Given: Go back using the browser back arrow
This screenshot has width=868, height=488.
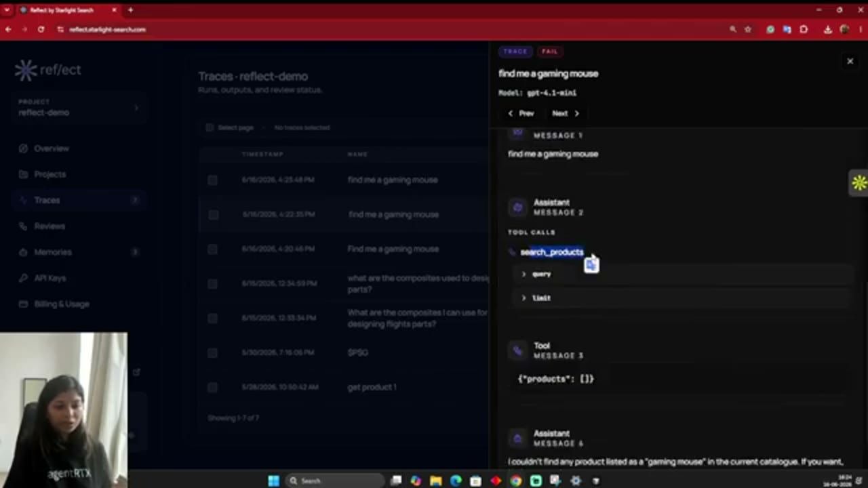Looking at the screenshot, I should tap(8, 30).
